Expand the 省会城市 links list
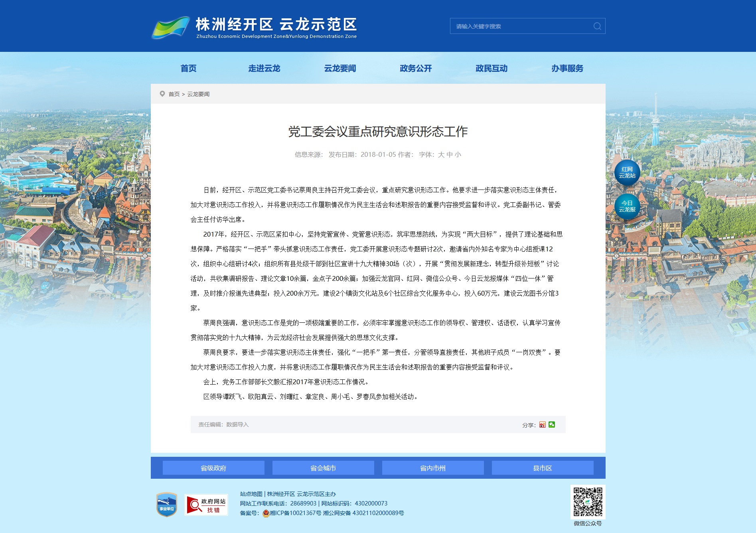This screenshot has width=756, height=533. pyautogui.click(x=323, y=468)
